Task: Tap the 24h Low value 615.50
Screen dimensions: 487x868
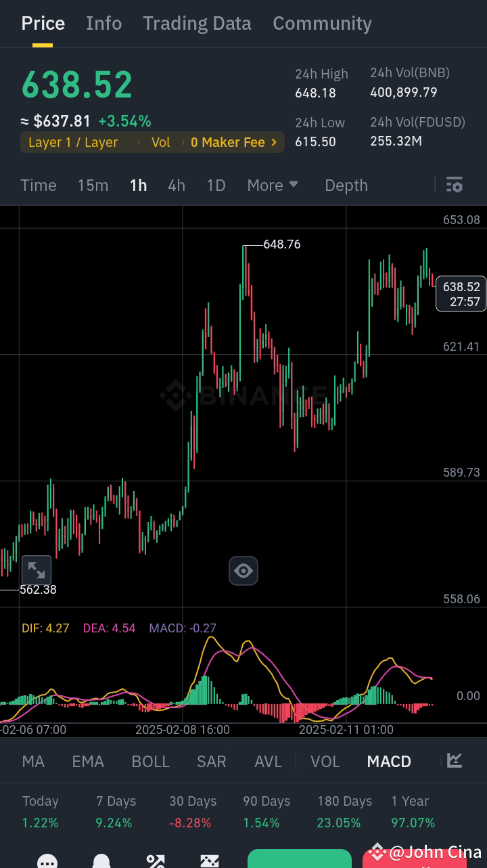Action: click(x=315, y=142)
